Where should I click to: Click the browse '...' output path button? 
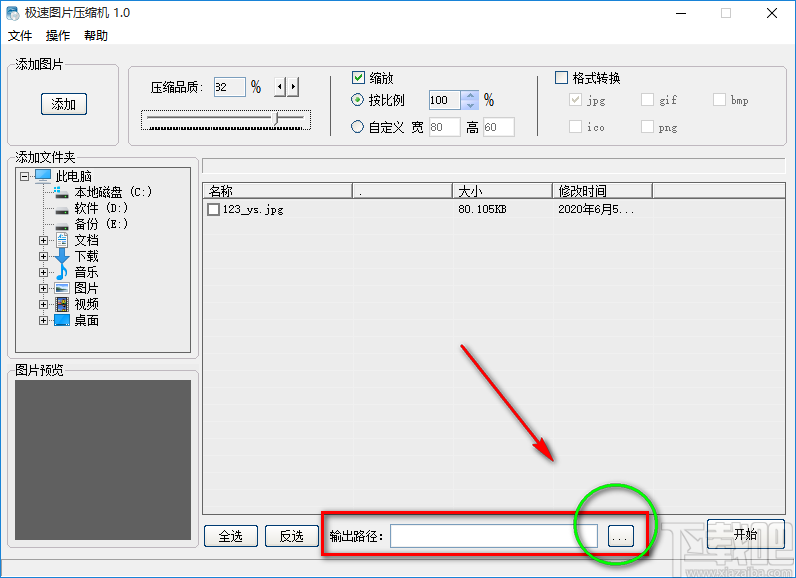621,536
